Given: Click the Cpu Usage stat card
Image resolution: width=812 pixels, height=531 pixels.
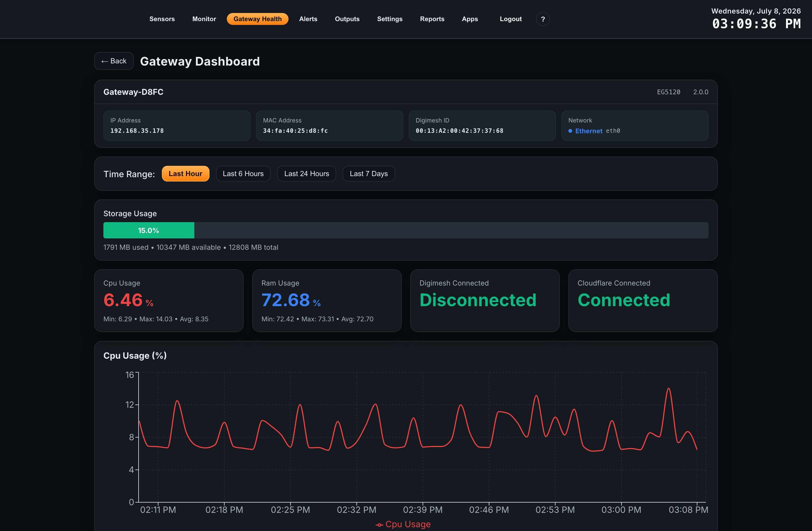Looking at the screenshot, I should [x=169, y=300].
